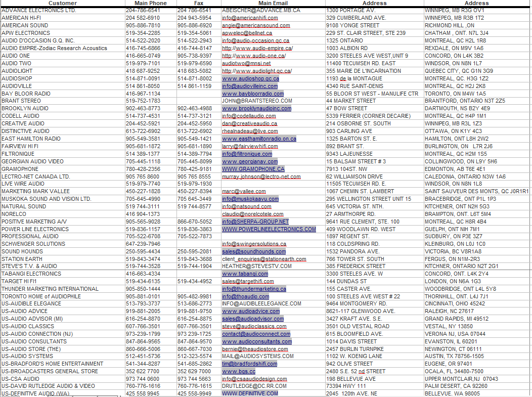Open the dan@creativeaudio.ca email link

point(250,123)
